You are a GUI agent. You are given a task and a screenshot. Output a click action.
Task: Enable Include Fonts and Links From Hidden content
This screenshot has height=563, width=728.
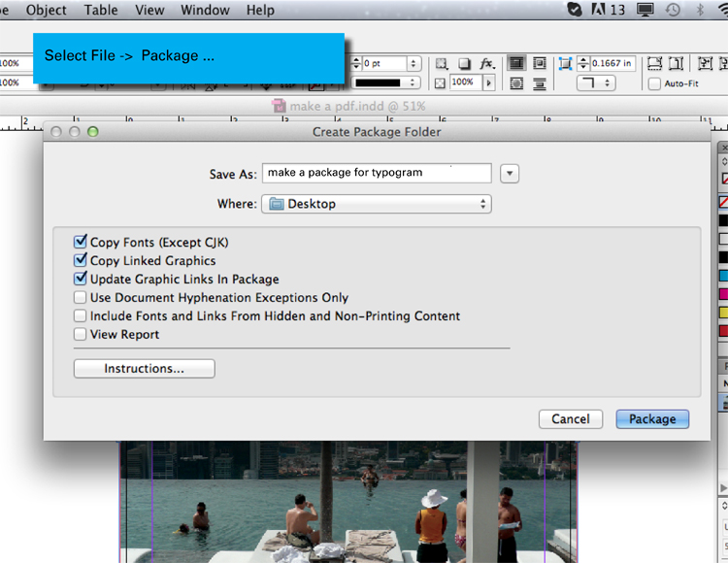(81, 315)
